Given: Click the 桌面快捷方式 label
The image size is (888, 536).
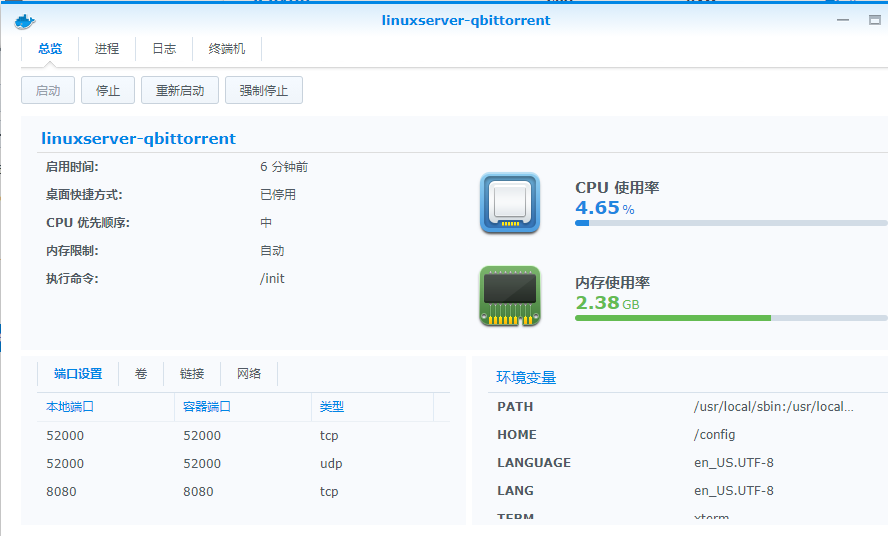Looking at the screenshot, I should click(84, 195).
